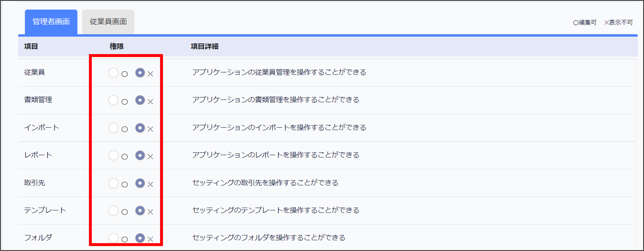This screenshot has height=251, width=644.
Task: Click the 権限 column header
Action: pos(116,46)
